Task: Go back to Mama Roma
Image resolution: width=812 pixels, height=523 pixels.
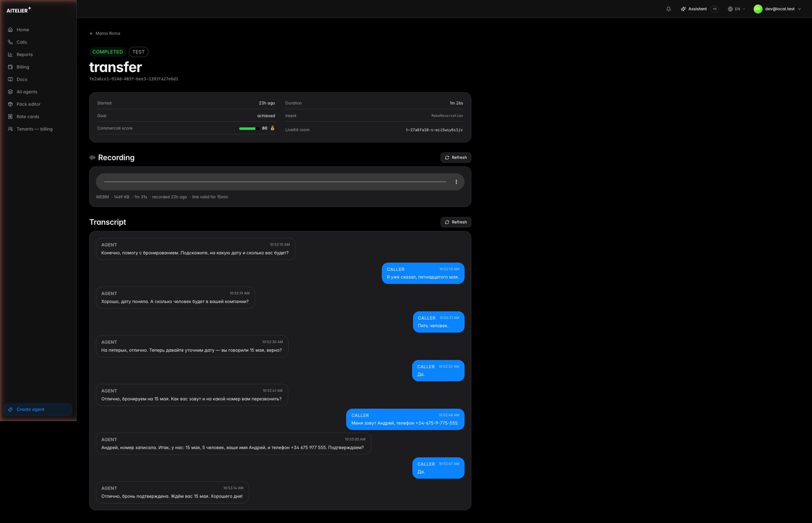Action: click(105, 33)
